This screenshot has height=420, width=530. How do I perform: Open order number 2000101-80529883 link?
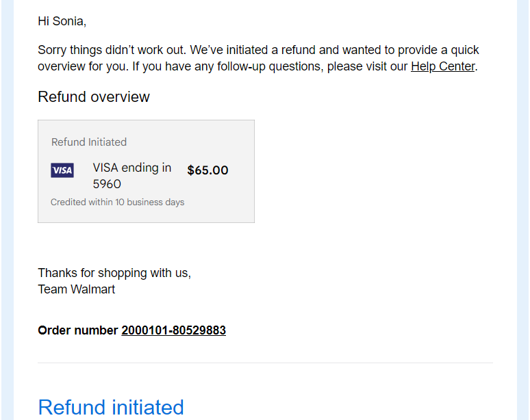[x=173, y=330]
